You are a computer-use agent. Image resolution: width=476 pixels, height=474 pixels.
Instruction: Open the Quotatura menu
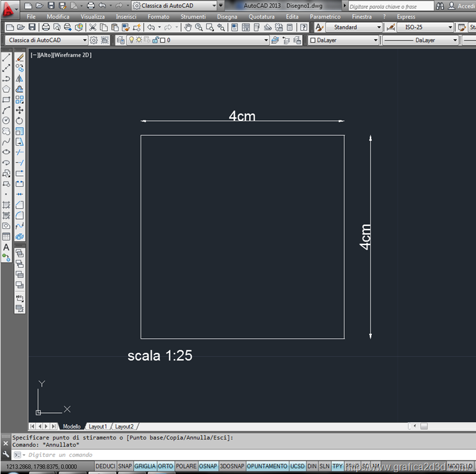261,17
